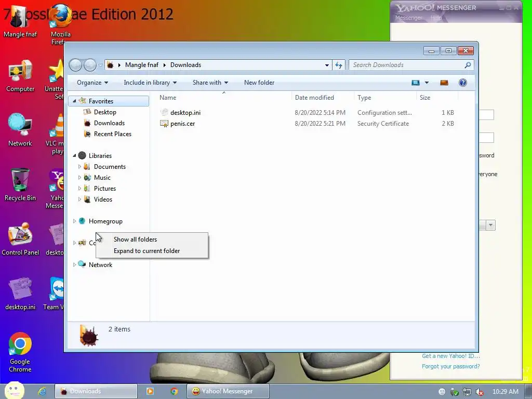
Task: Open the Organize dropdown menu
Action: tap(92, 83)
